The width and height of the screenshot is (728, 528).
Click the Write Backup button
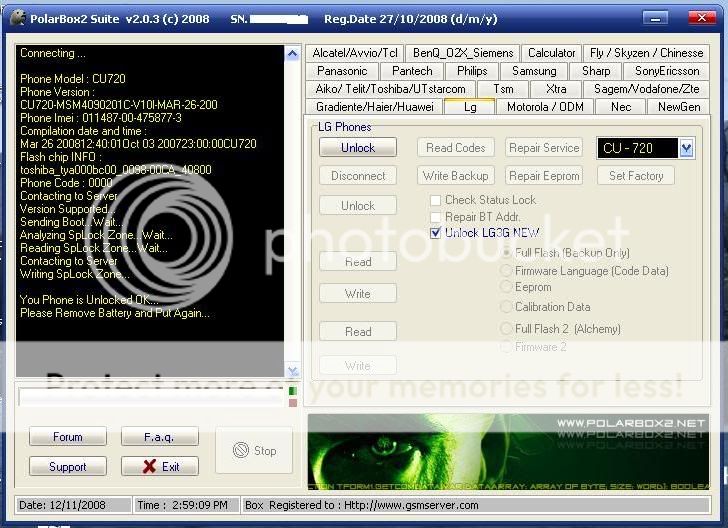[455, 176]
